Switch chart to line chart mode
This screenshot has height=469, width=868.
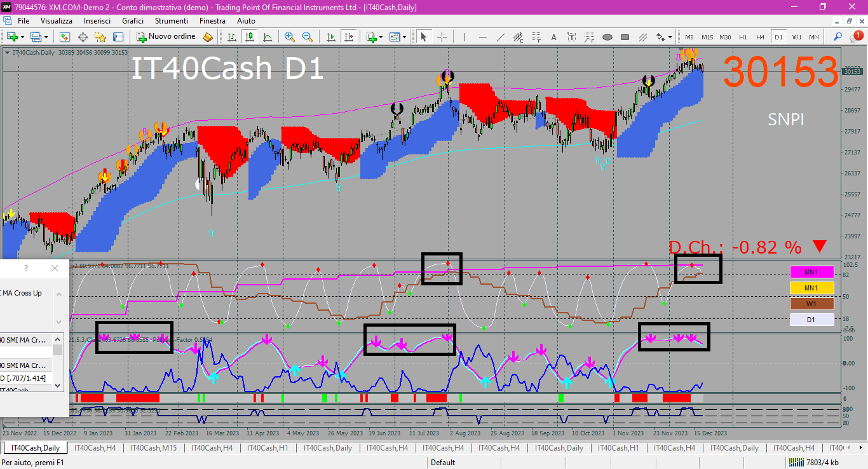tap(268, 37)
